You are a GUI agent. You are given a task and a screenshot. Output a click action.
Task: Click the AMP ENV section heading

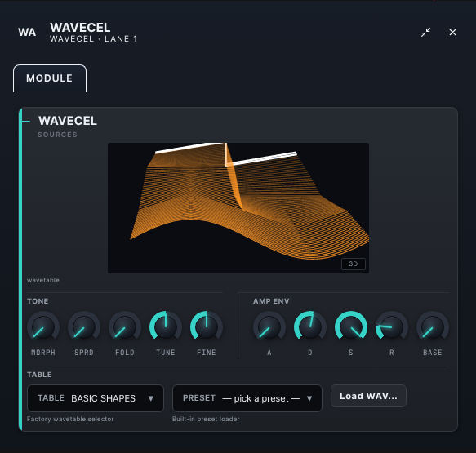[x=271, y=301]
